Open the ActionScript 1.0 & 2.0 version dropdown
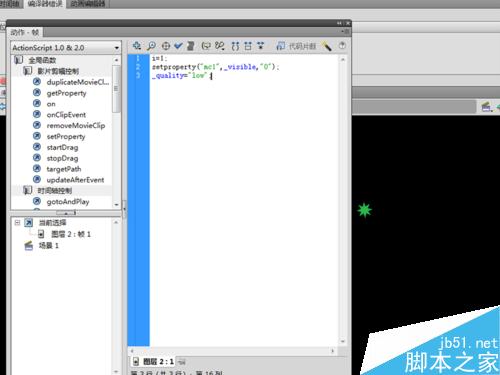The width and height of the screenshot is (500, 375). 66,48
